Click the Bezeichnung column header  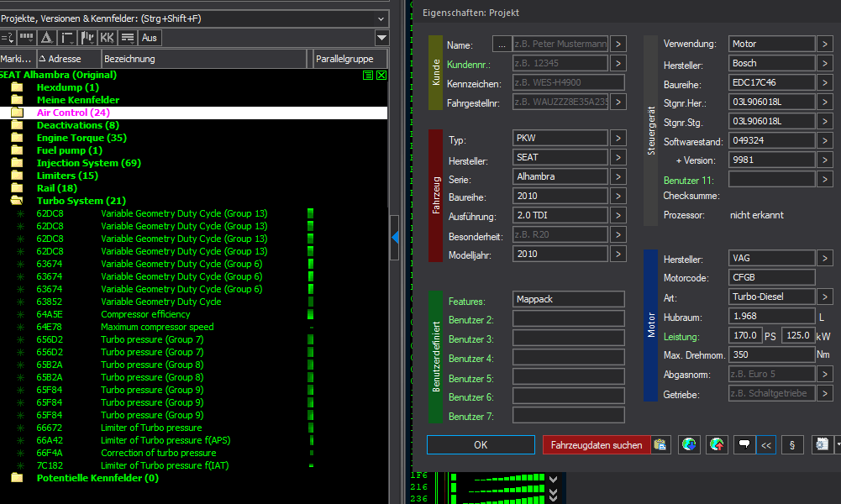tap(130, 59)
